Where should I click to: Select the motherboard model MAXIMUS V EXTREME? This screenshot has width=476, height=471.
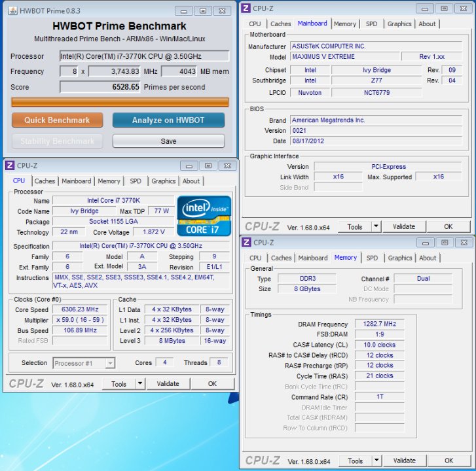pyautogui.click(x=344, y=56)
